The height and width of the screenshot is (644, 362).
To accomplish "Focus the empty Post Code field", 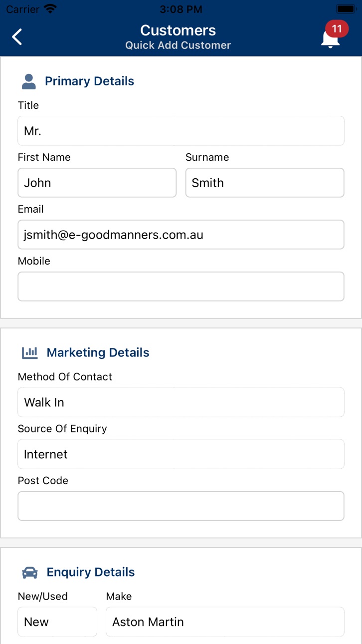I will point(181,506).
